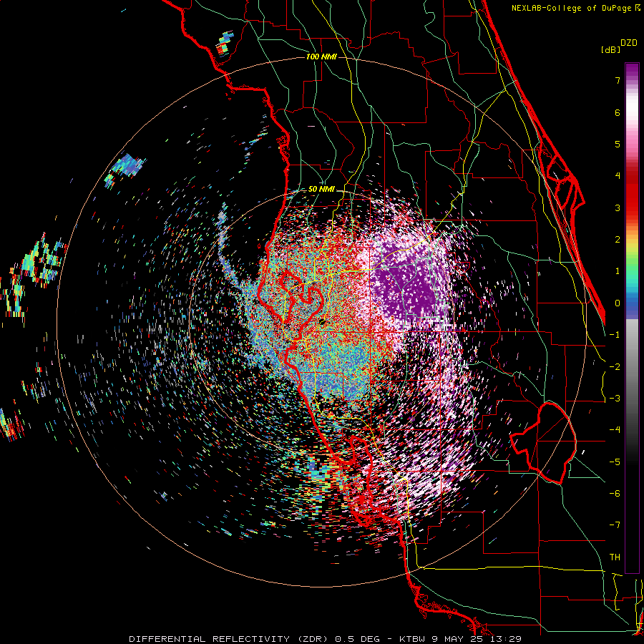Click the legend value 2

coord(618,240)
